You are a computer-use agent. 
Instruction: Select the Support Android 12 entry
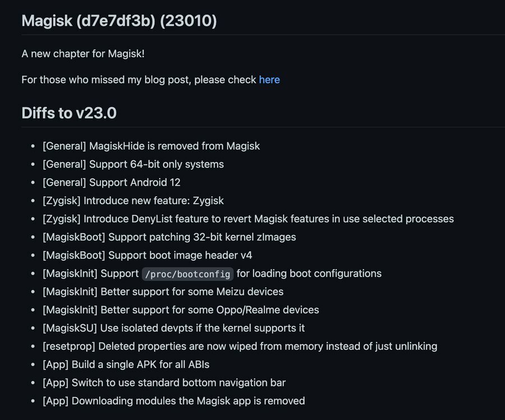tap(111, 182)
